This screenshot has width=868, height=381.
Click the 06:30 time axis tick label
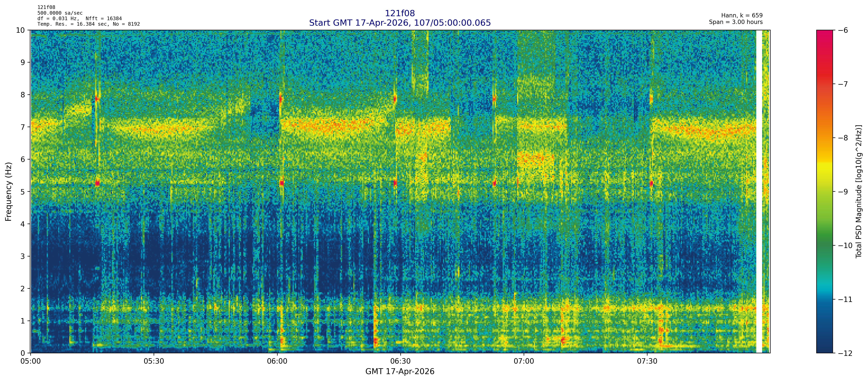(x=400, y=362)
